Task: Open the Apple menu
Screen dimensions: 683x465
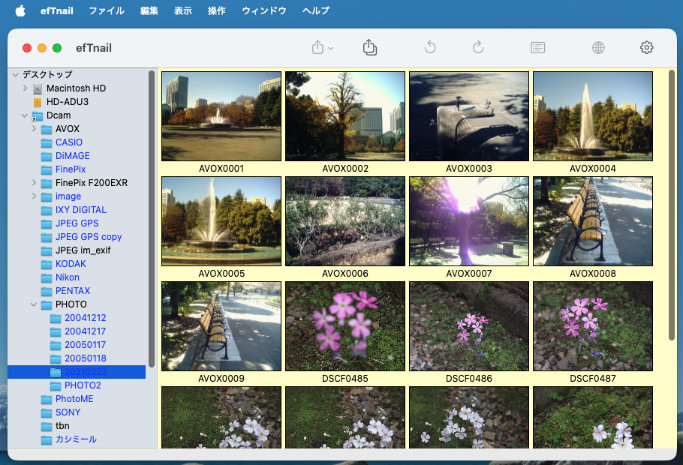Action: (x=19, y=10)
